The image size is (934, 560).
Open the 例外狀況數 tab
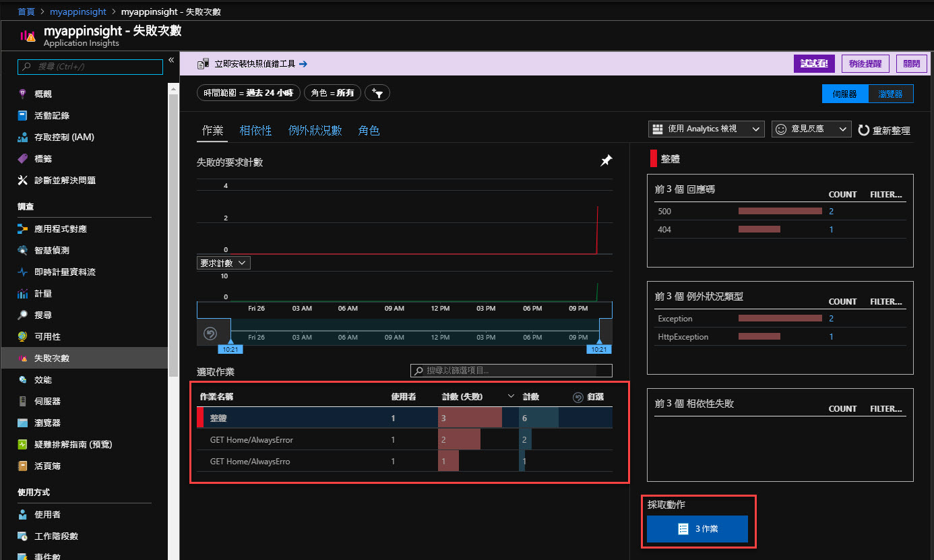coord(315,130)
